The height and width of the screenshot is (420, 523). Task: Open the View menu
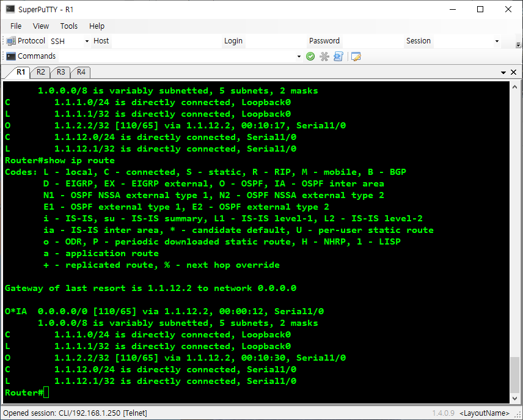tap(41, 26)
